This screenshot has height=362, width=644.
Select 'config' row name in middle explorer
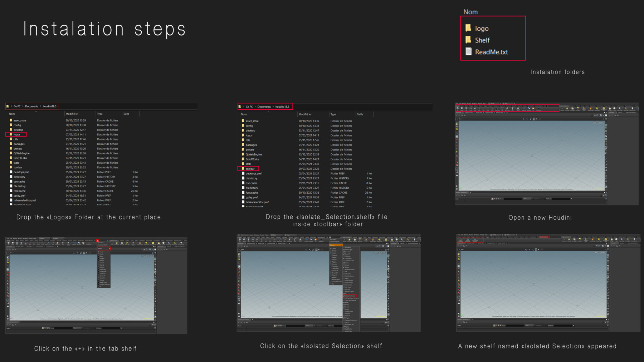(249, 126)
